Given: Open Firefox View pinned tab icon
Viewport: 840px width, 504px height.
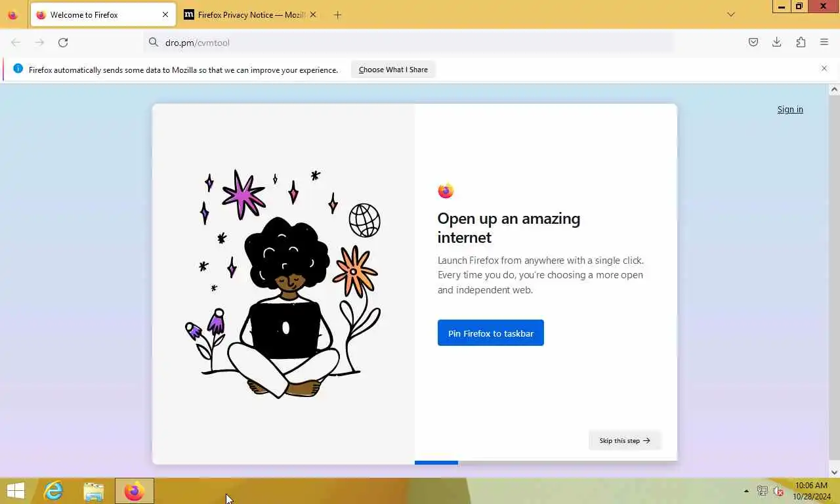Looking at the screenshot, I should click(x=12, y=14).
